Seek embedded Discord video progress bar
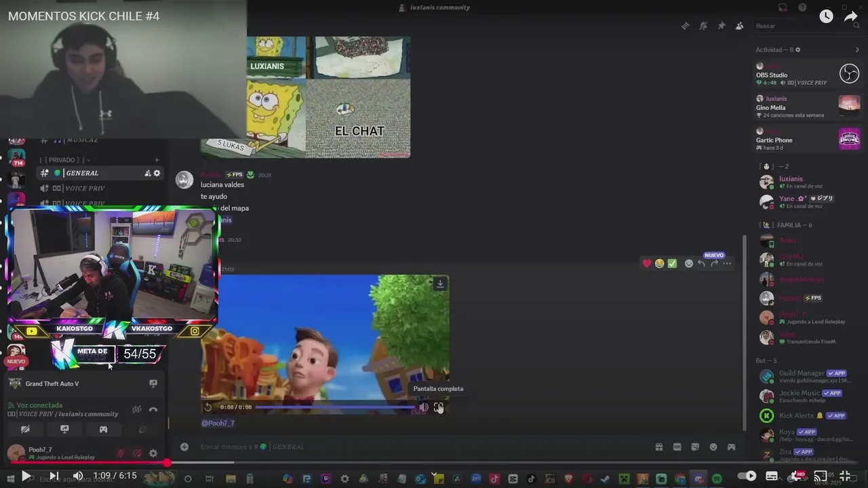 point(335,407)
